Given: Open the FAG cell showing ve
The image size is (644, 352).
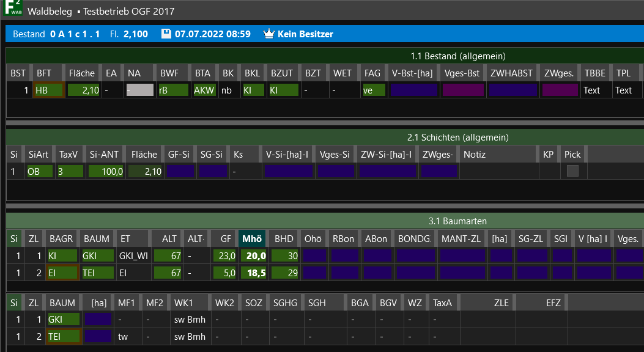Looking at the screenshot, I should [x=373, y=90].
